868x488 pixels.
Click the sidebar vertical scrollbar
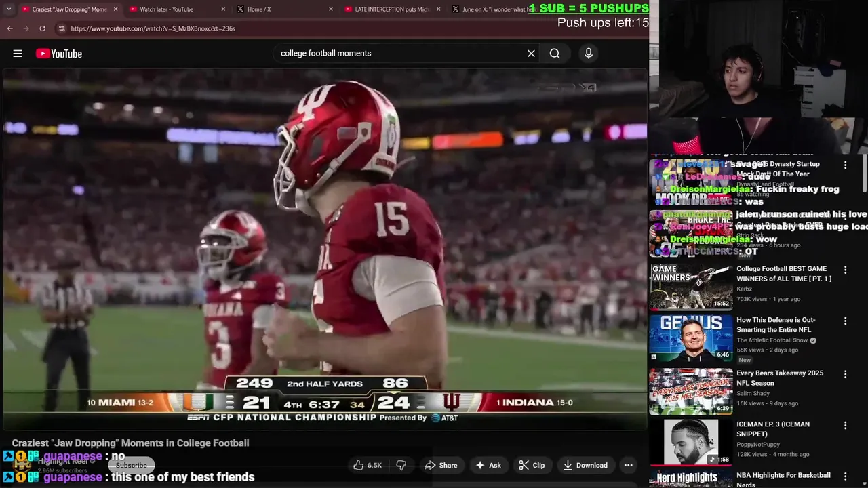[865, 175]
